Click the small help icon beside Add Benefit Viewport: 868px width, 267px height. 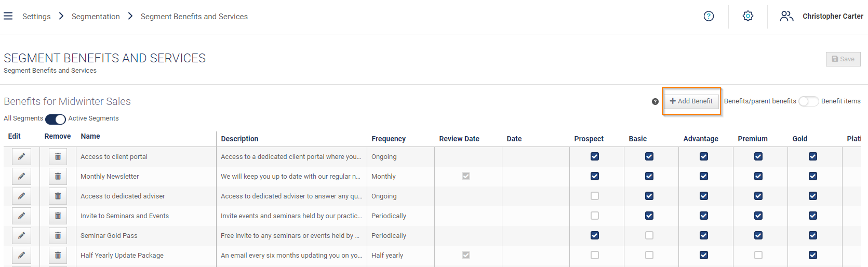coord(655,101)
